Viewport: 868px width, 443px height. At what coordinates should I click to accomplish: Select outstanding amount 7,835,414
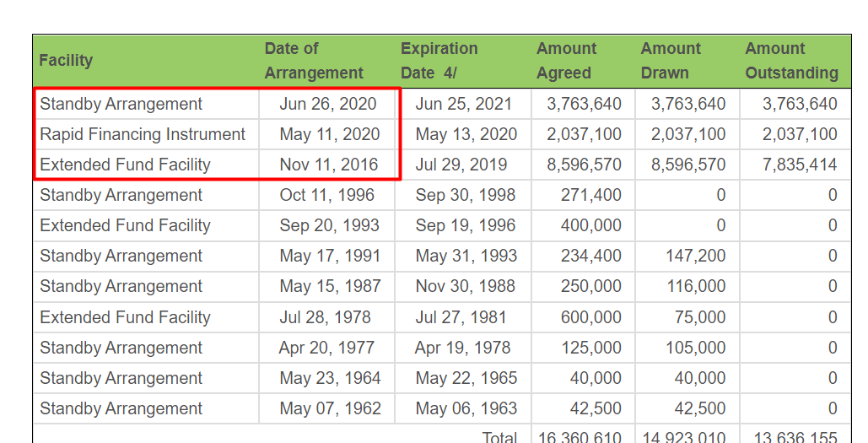tap(800, 165)
